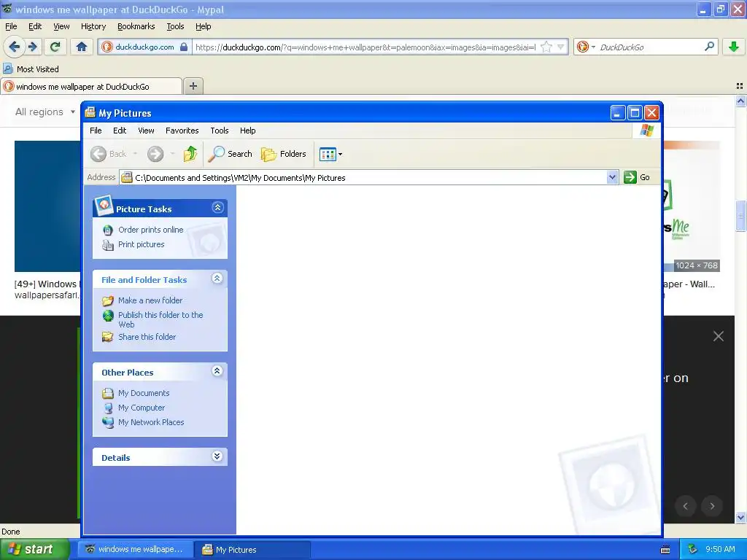Viewport: 747px width, 560px height.
Task: Open the Explorer File menu
Action: pyautogui.click(x=96, y=131)
